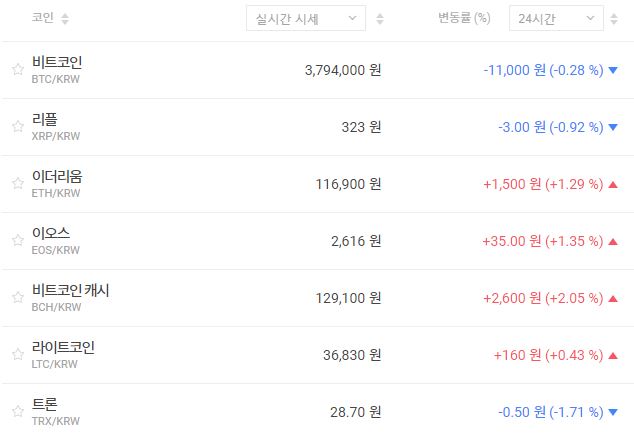Mark Ethereum ETH/KRW as favorite
634x438 pixels.
click(x=17, y=183)
